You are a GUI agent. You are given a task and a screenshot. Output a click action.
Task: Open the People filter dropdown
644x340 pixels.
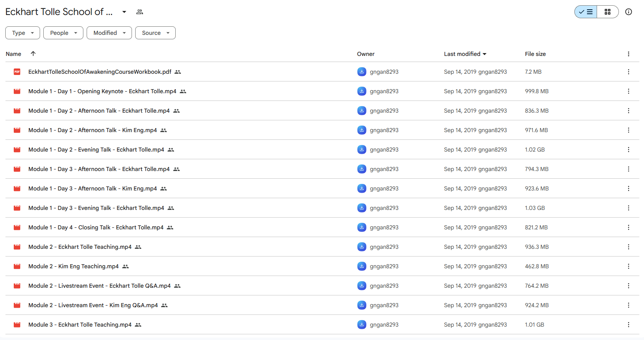(63, 33)
